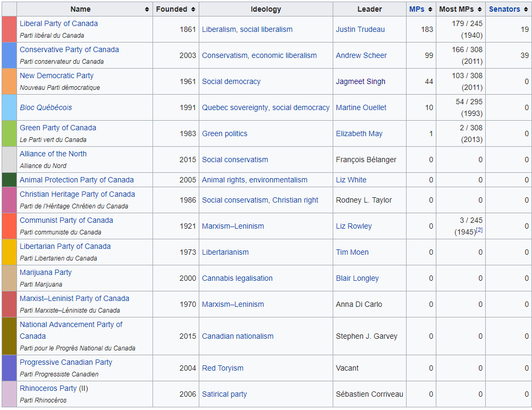Open Blair Longley leader link
This screenshot has height=410, width=532.
[357, 279]
